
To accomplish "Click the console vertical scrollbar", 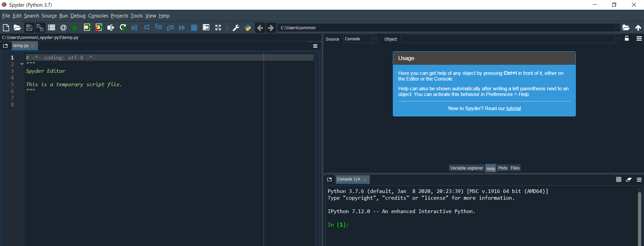I will click(x=640, y=216).
